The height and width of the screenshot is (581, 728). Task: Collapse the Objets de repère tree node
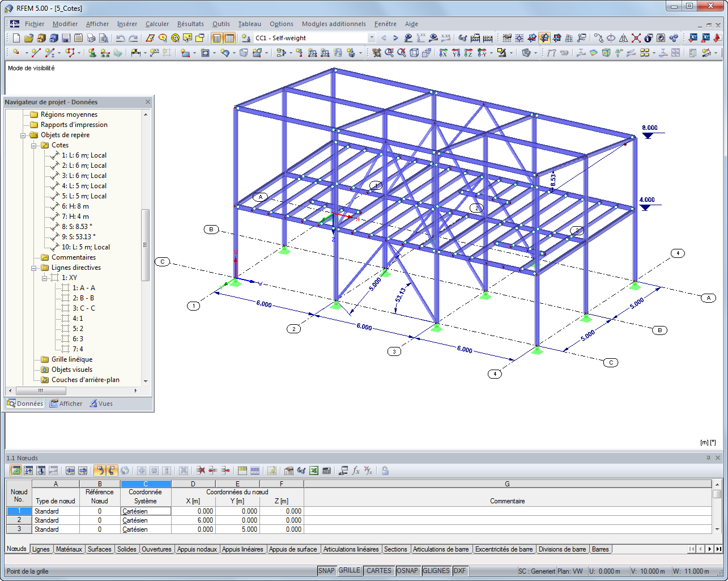pos(23,135)
